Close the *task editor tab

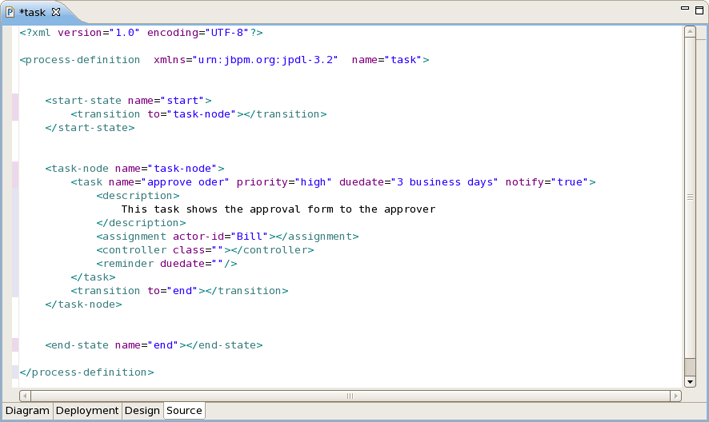pos(57,12)
